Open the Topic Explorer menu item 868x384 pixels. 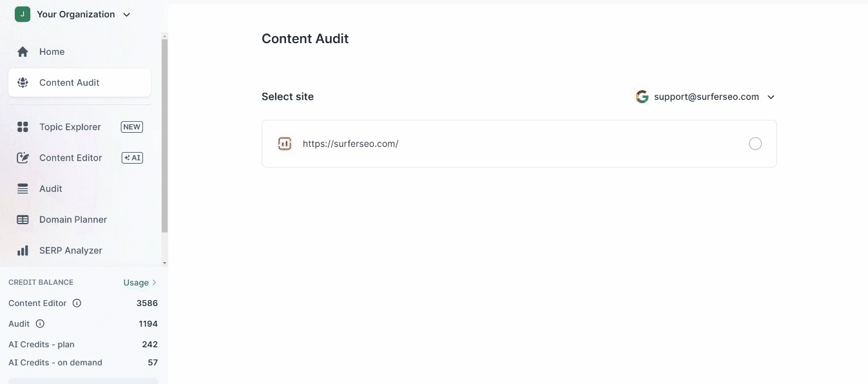point(70,127)
